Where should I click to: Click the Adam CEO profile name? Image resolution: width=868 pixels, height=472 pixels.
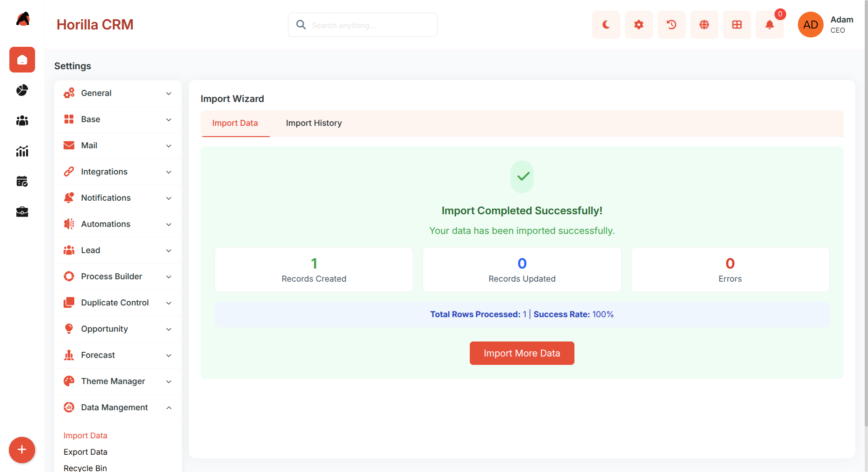point(842,25)
